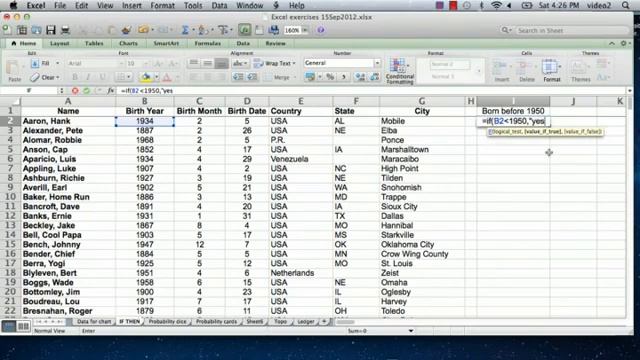Click the Paste clipboard icon

tap(13, 67)
